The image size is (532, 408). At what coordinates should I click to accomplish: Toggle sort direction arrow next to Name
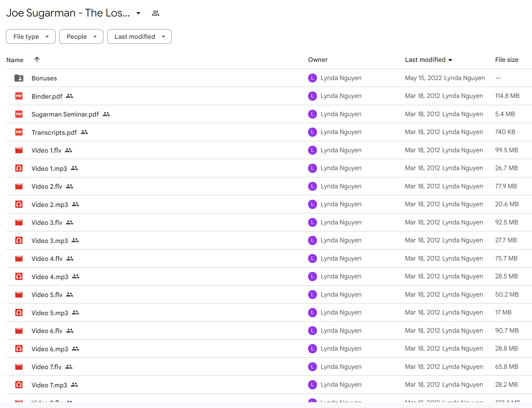click(x=37, y=59)
